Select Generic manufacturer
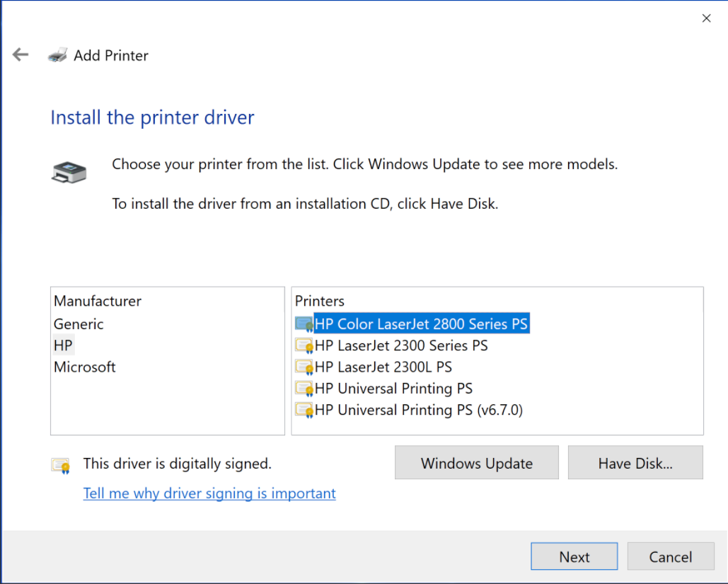 click(79, 324)
